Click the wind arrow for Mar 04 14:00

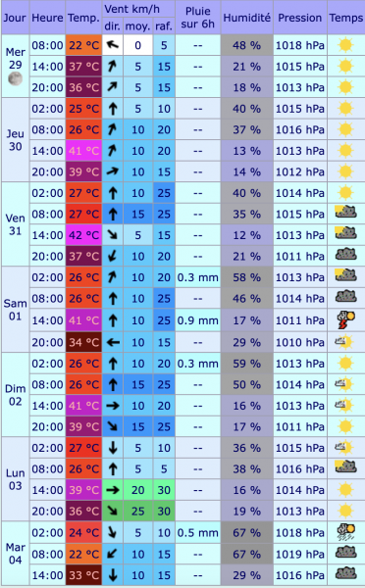pyautogui.click(x=113, y=575)
